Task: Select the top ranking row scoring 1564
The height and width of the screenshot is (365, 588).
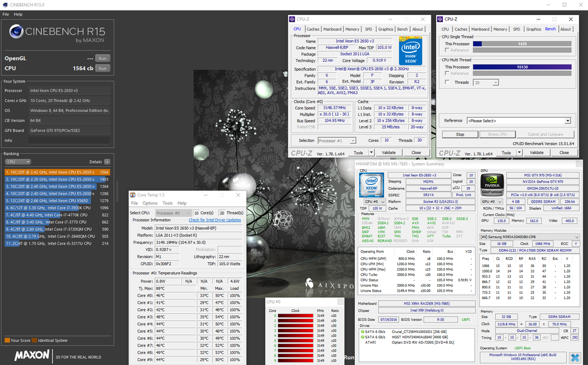Action: tap(57, 172)
